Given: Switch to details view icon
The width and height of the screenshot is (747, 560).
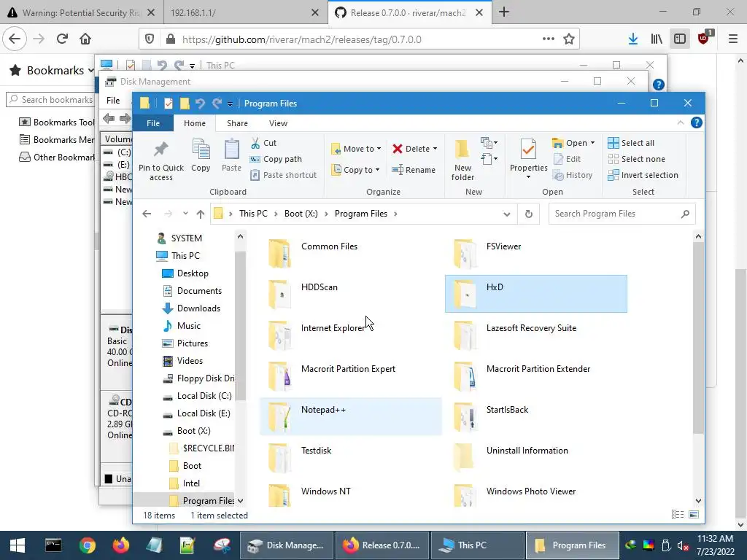Looking at the screenshot, I should pyautogui.click(x=677, y=515).
